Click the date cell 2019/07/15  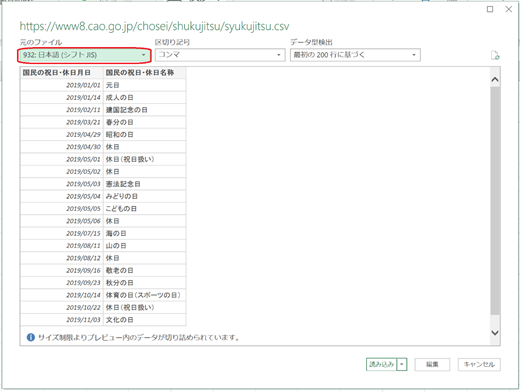(x=62, y=233)
